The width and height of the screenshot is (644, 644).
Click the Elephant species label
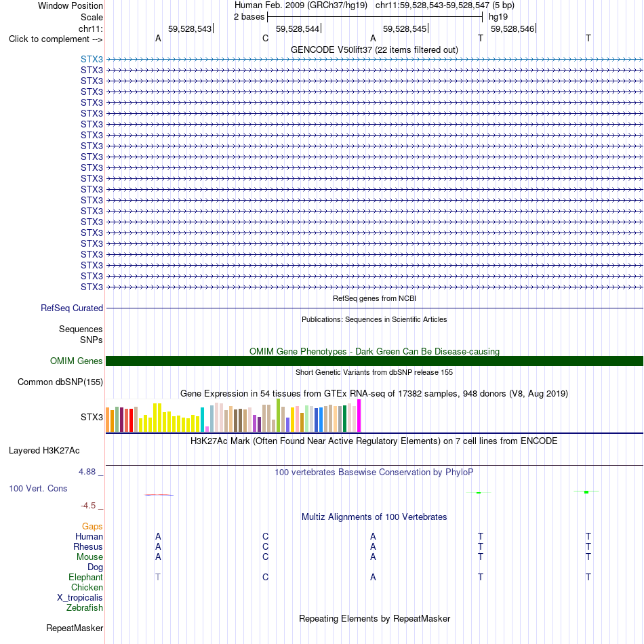(85, 577)
